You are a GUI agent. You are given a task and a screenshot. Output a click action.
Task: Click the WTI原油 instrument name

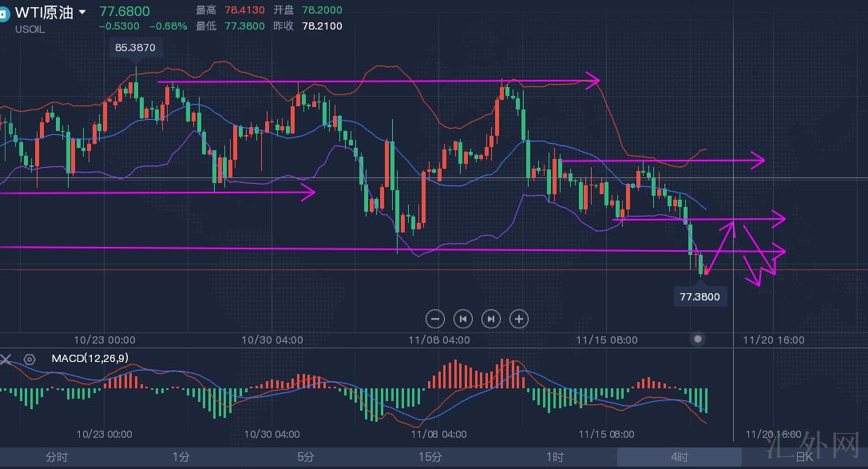(44, 13)
